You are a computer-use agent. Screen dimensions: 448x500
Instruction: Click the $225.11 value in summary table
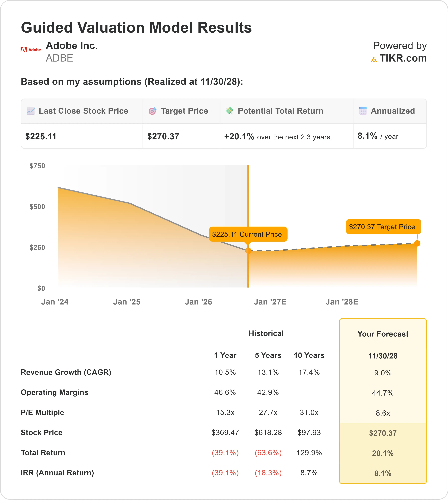41,137
